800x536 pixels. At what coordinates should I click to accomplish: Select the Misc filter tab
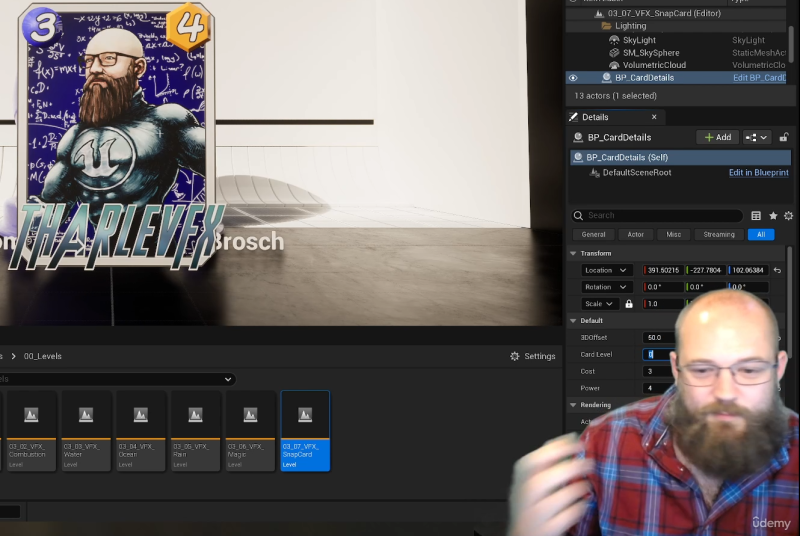pyautogui.click(x=673, y=235)
